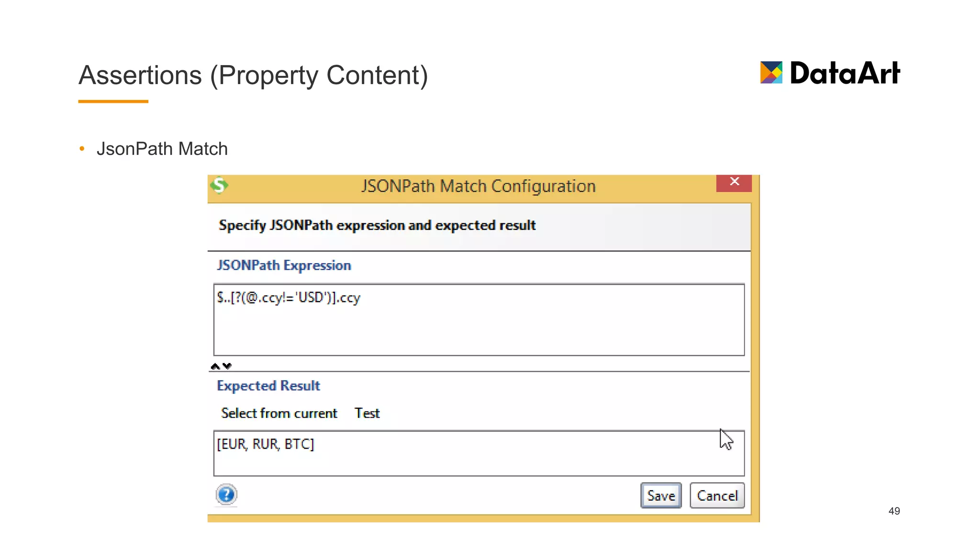Click the 'JsonPath Match' bullet text
The width and height of the screenshot is (980, 551).
162,149
